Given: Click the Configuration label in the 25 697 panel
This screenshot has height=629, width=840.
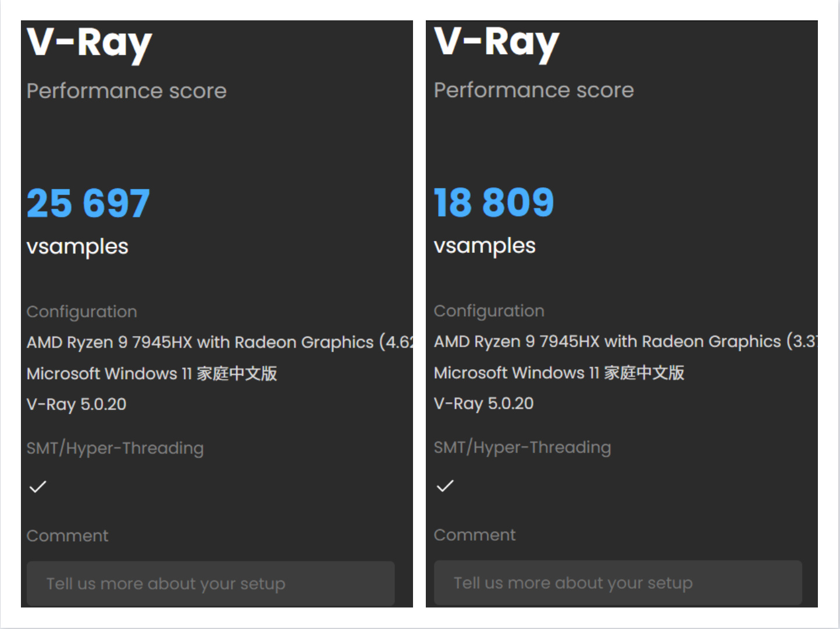Looking at the screenshot, I should 82,312.
